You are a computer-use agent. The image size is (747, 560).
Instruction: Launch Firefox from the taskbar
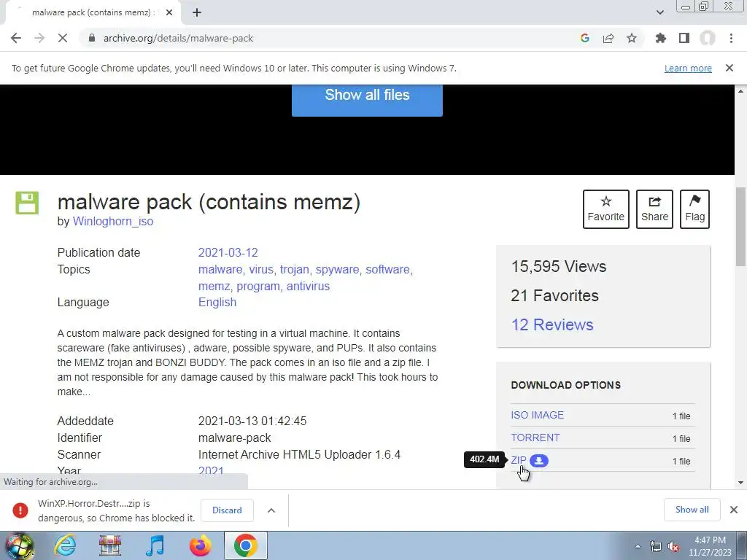coord(200,545)
